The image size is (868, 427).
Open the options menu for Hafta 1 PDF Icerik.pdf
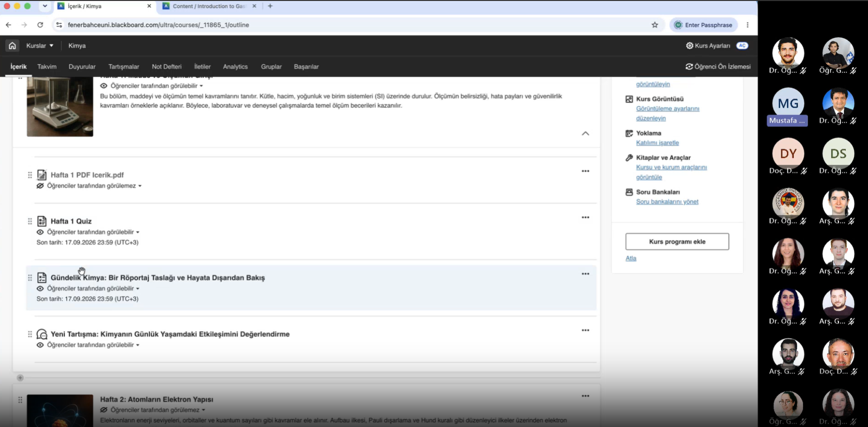click(x=585, y=171)
